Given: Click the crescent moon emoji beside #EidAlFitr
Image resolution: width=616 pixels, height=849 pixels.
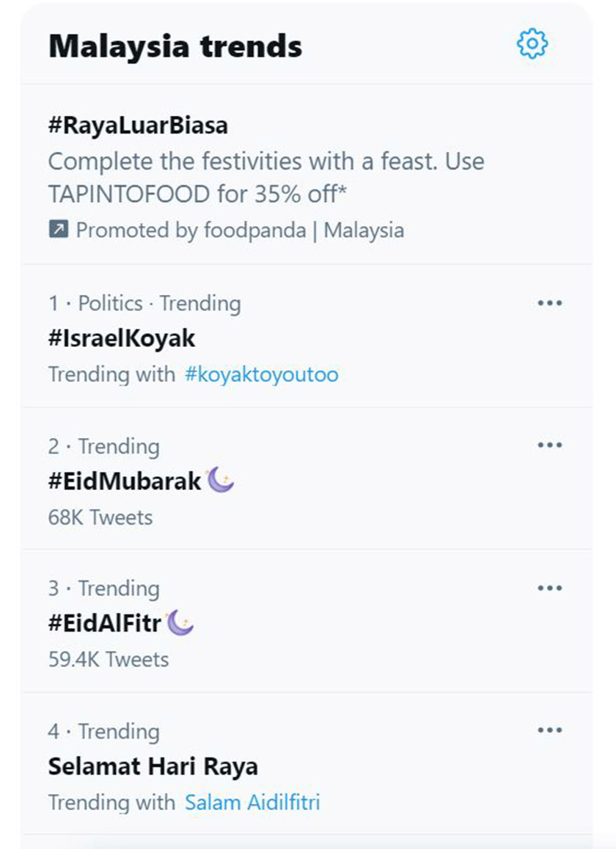Looking at the screenshot, I should coord(178,622).
